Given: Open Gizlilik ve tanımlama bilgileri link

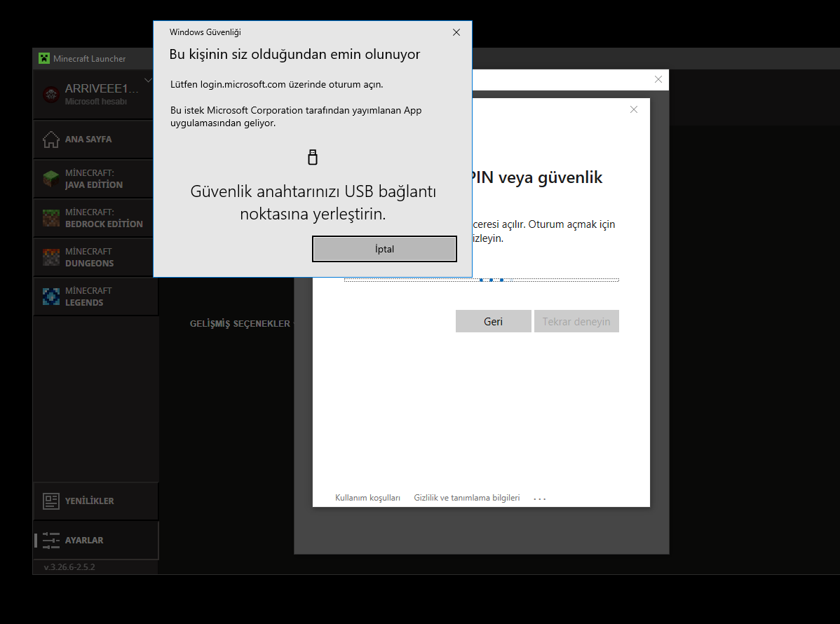Looking at the screenshot, I should 466,498.
